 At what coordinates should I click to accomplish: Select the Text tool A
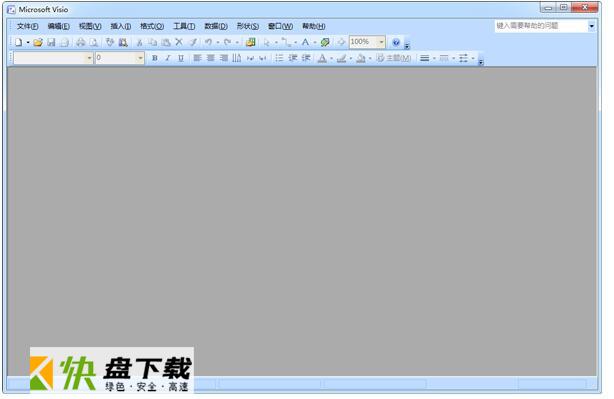tap(305, 42)
